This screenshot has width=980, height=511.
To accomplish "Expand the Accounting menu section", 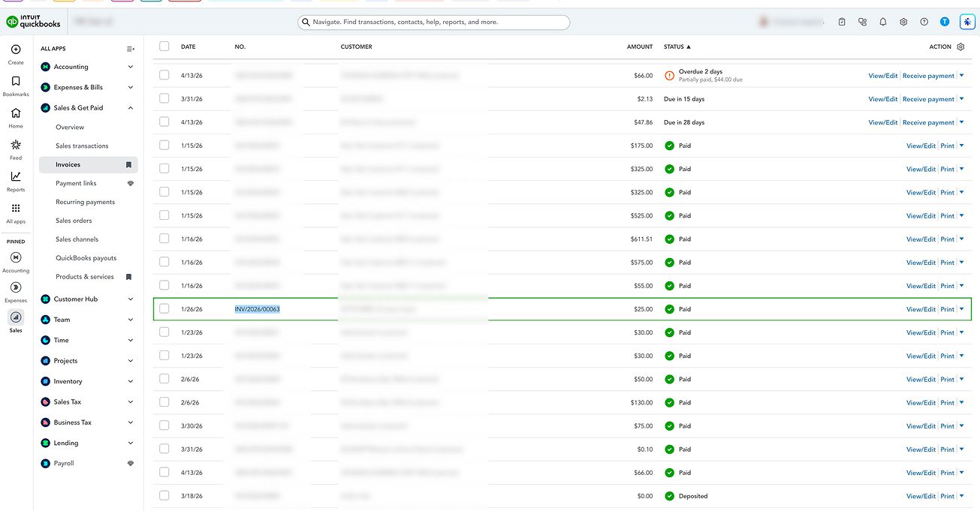I will [131, 67].
